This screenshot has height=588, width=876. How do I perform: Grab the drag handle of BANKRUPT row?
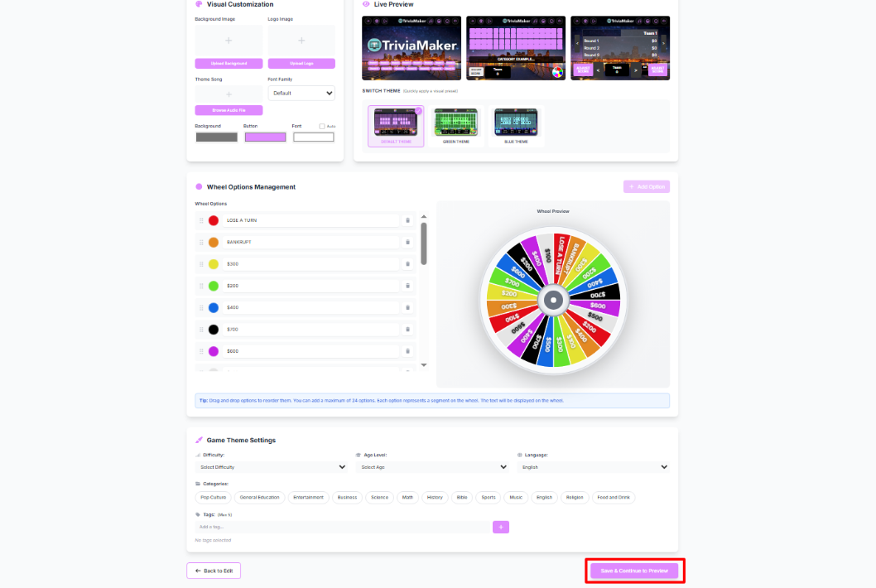pyautogui.click(x=201, y=242)
